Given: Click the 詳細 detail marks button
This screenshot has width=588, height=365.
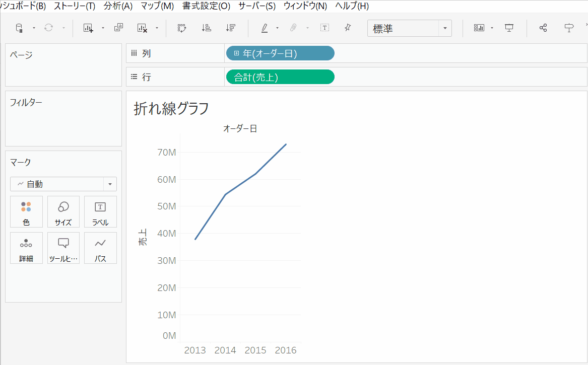Looking at the screenshot, I should [x=26, y=248].
